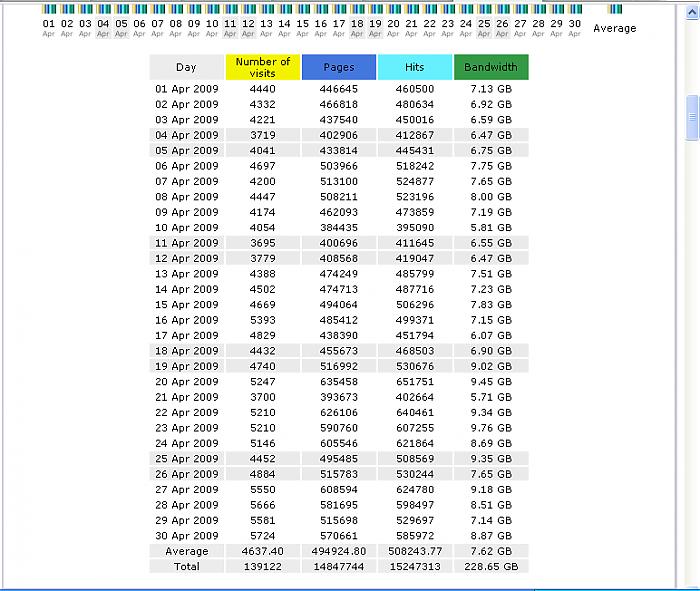
Task: Click the 'Number of visits' yellow header
Action: tap(262, 67)
